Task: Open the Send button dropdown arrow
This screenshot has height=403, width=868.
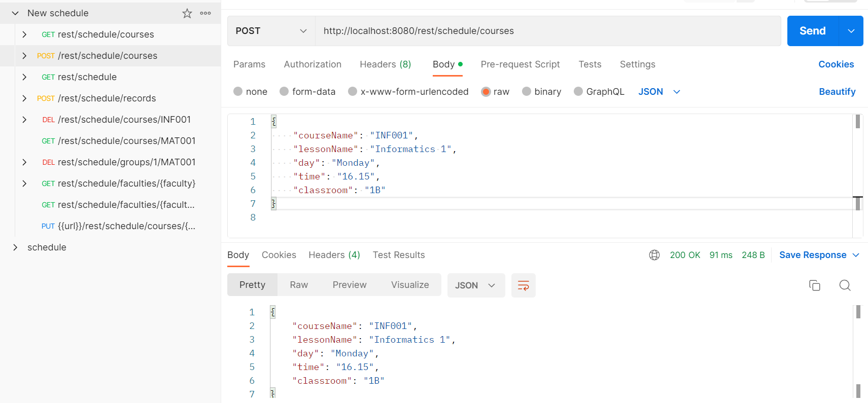Action: point(851,31)
